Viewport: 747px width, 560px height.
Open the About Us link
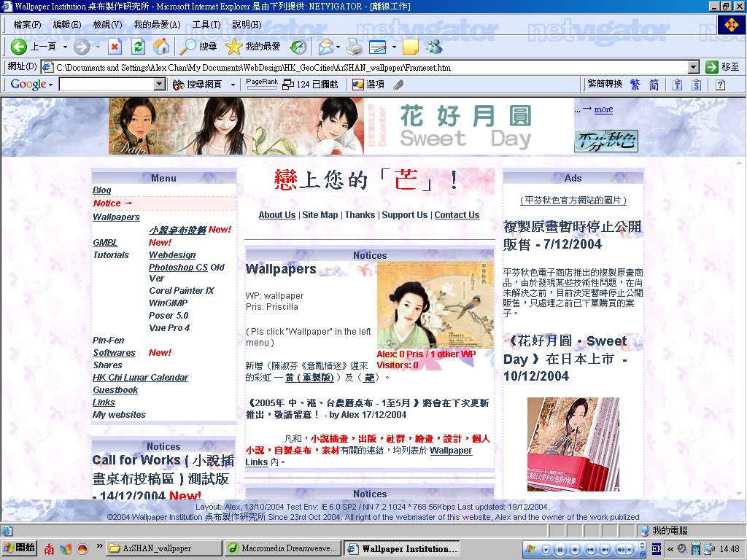(276, 215)
